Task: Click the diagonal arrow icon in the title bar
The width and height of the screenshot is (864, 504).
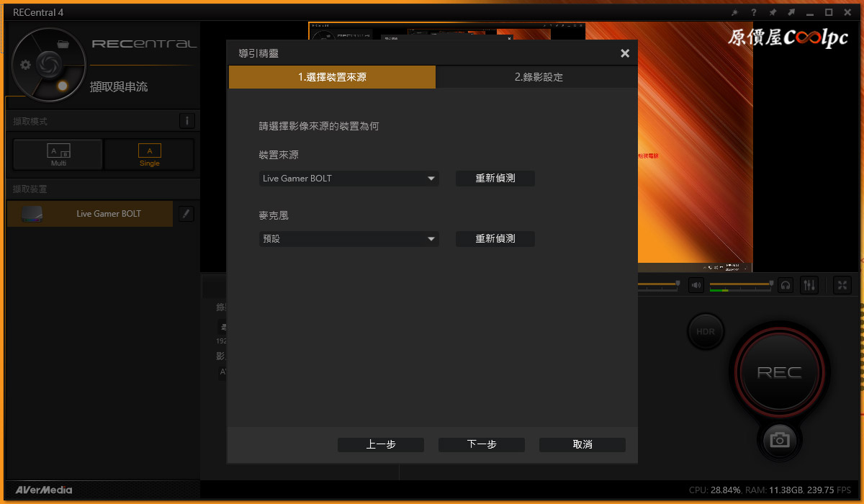Action: pyautogui.click(x=791, y=12)
